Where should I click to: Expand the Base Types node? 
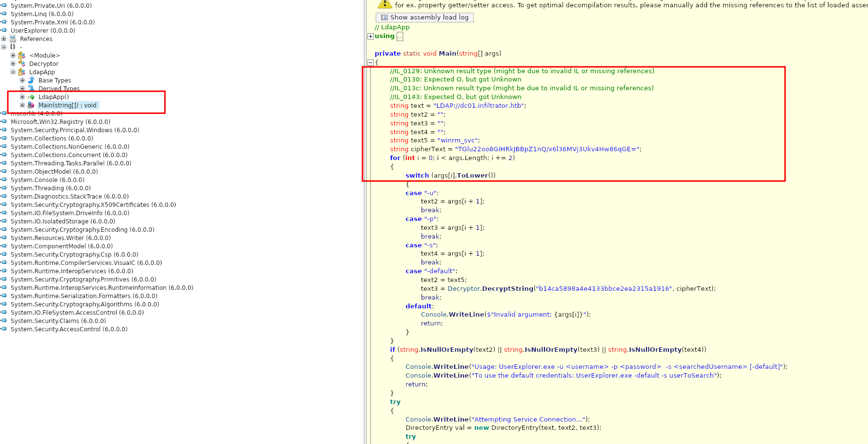[22, 80]
